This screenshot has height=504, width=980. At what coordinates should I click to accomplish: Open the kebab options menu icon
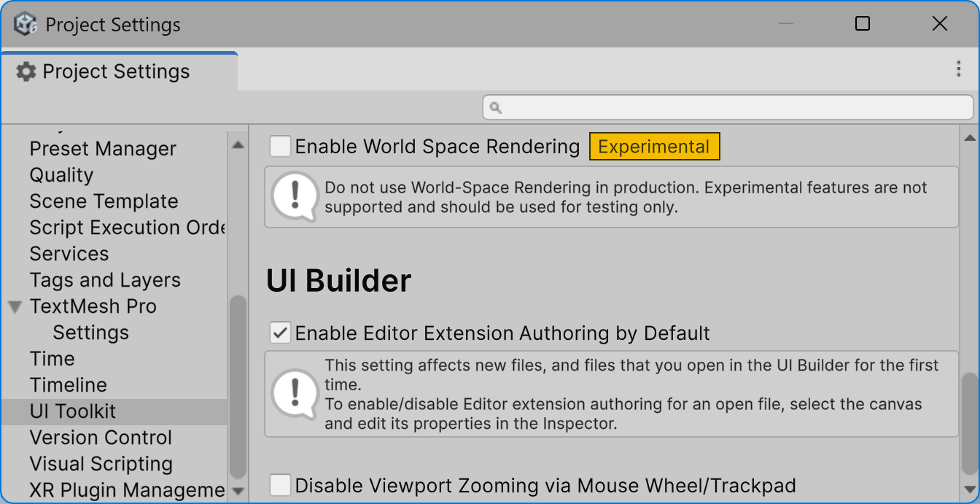tap(959, 69)
